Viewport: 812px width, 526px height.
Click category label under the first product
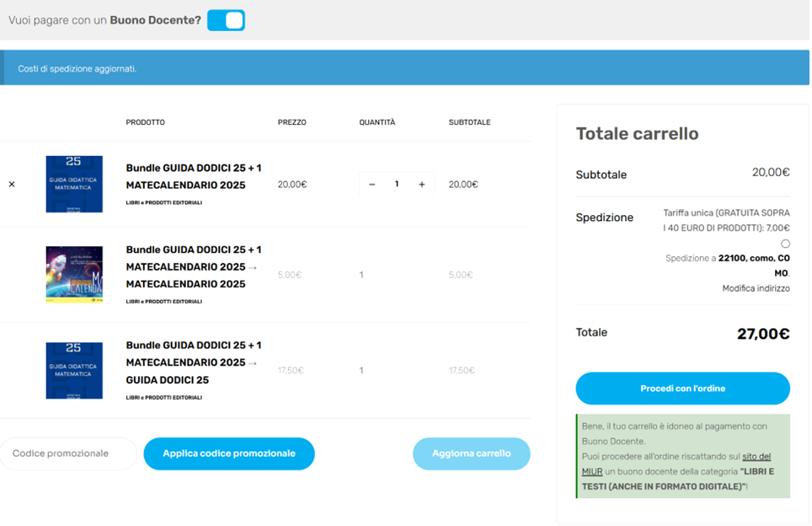click(164, 203)
